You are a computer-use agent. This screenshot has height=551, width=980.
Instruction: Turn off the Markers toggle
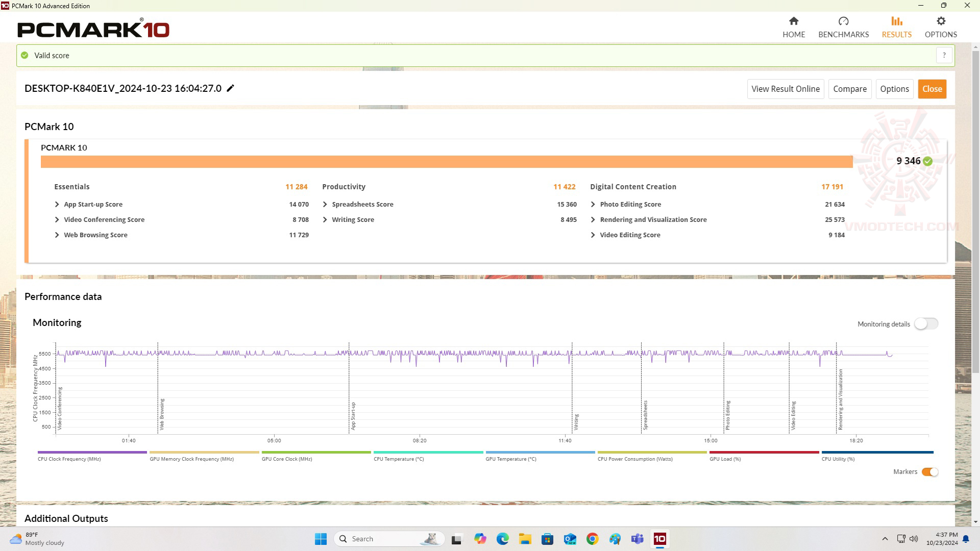[929, 472]
